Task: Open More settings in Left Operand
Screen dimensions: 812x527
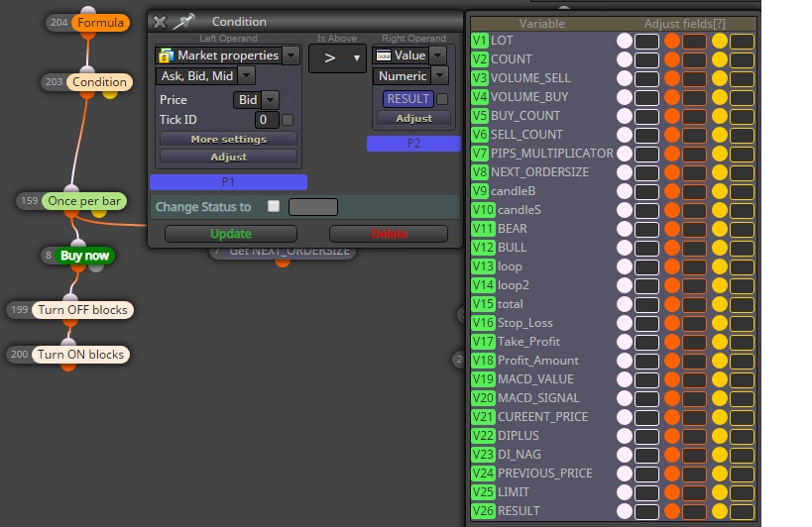Action: 228,139
